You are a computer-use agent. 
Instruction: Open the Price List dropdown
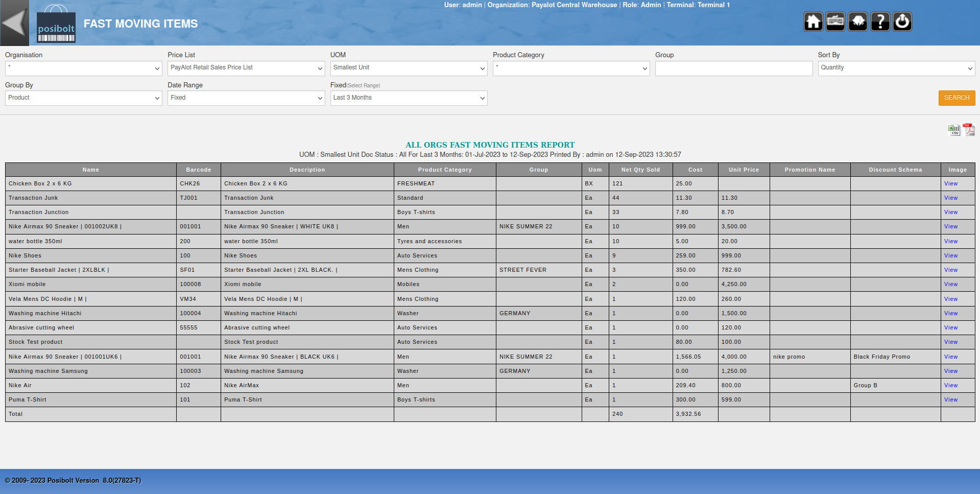pyautogui.click(x=246, y=68)
